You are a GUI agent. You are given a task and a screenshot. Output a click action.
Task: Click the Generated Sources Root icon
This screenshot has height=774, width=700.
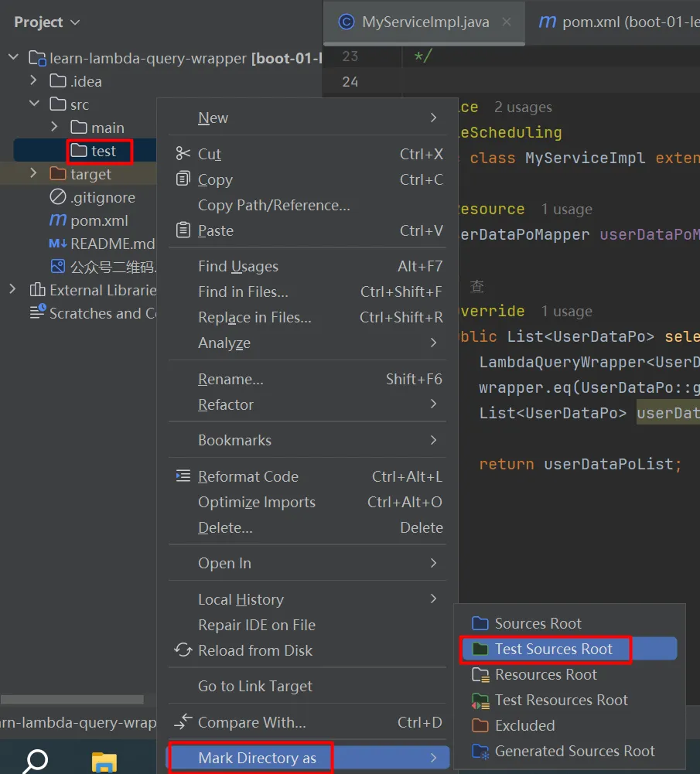(x=480, y=752)
